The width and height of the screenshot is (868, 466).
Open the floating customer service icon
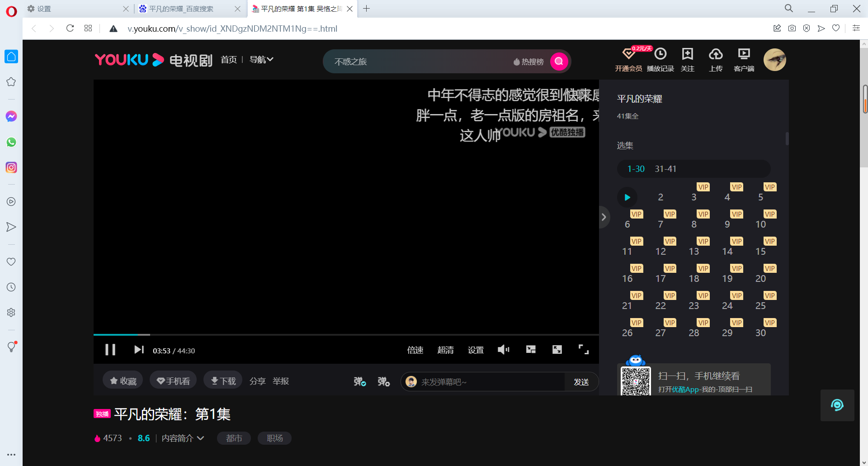point(837,405)
